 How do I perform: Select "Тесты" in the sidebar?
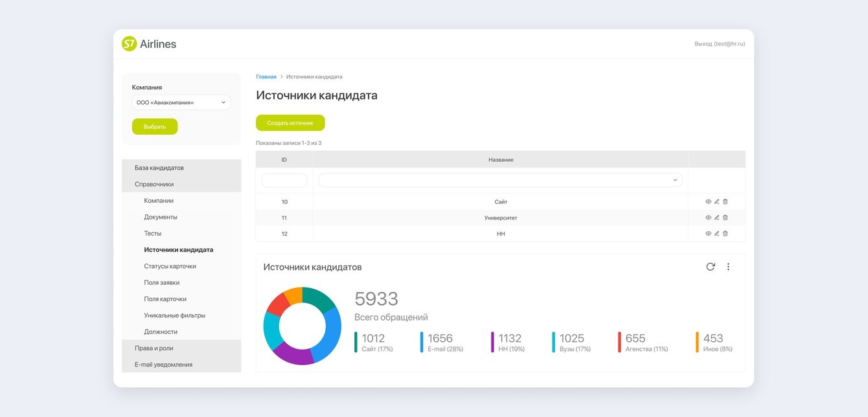154,233
